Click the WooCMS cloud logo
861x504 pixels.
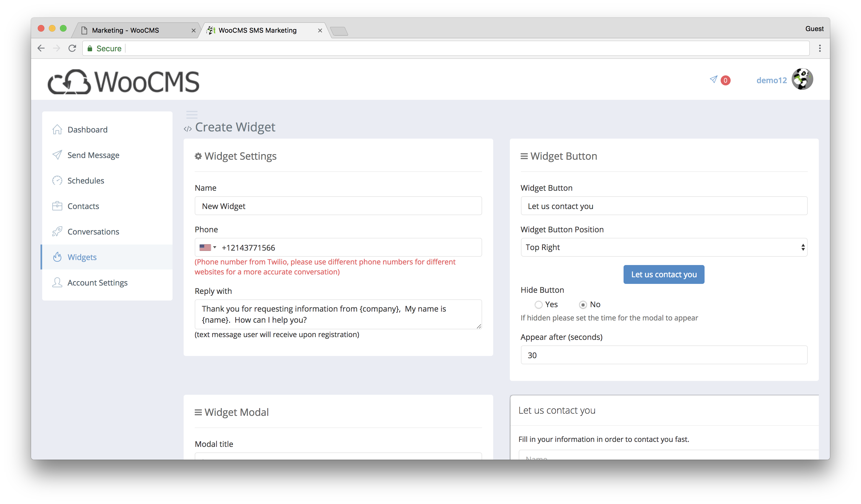coord(69,82)
